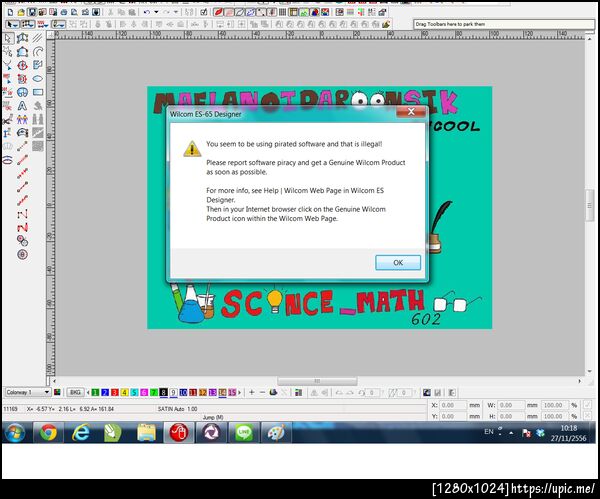Show hidden tray icons arrow
600x499 pixels.
(511, 433)
